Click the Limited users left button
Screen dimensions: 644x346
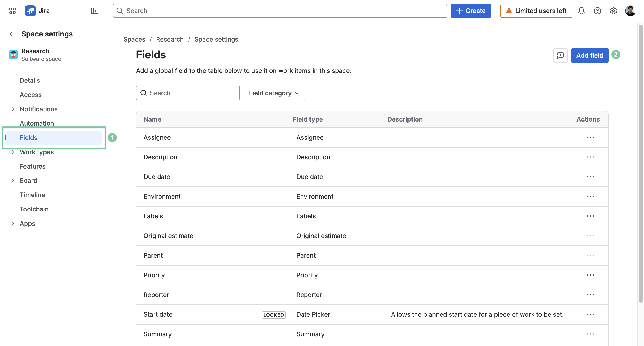pos(536,11)
